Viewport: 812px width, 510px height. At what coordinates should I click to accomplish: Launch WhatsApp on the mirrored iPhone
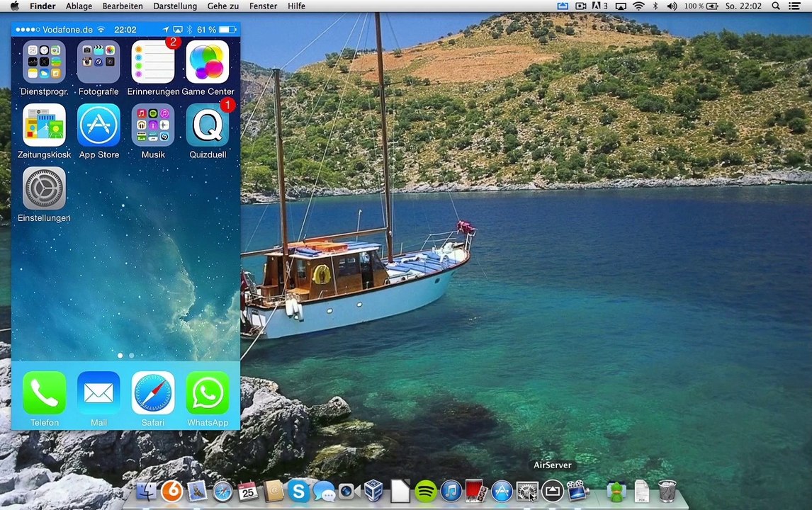(207, 392)
